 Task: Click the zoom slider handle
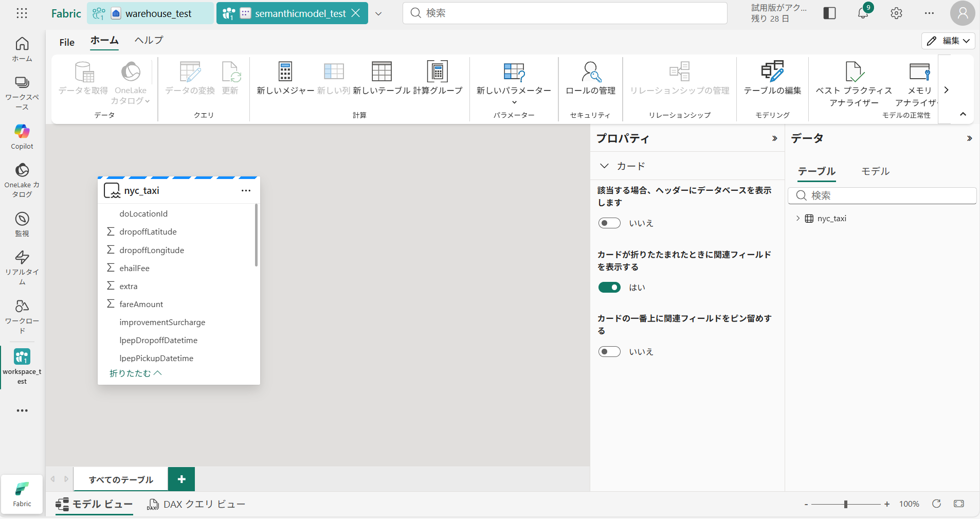[x=845, y=504]
